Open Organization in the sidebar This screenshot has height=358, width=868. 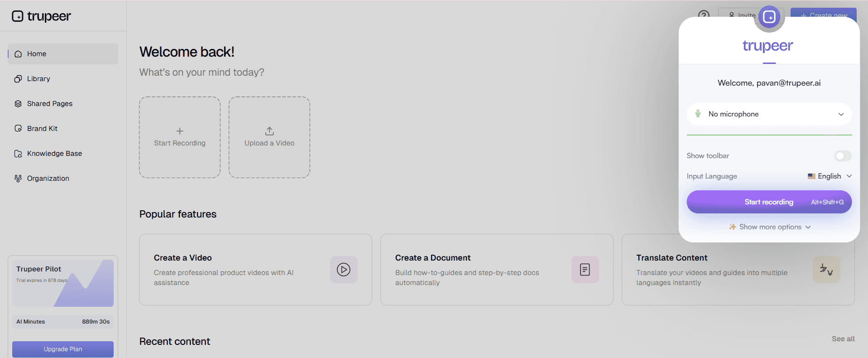tap(63, 179)
